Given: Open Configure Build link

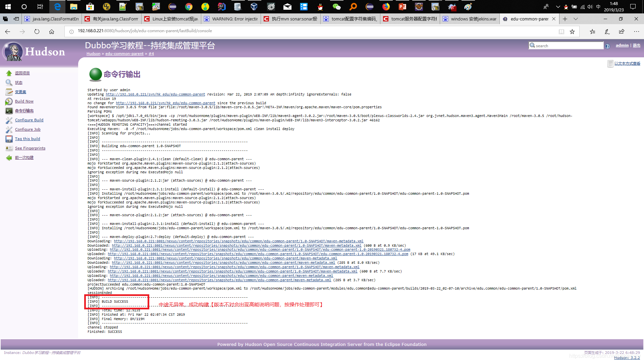Looking at the screenshot, I should tap(29, 120).
